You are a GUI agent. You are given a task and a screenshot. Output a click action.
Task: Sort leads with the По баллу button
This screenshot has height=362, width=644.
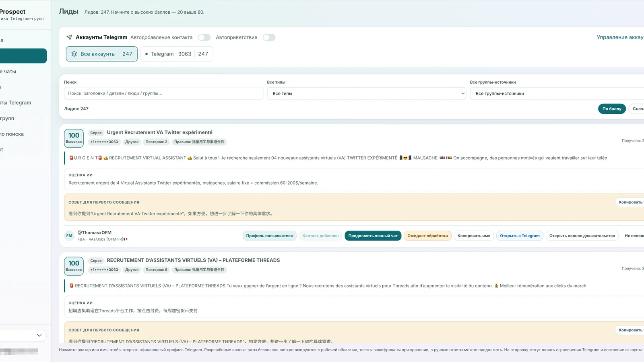click(x=612, y=109)
